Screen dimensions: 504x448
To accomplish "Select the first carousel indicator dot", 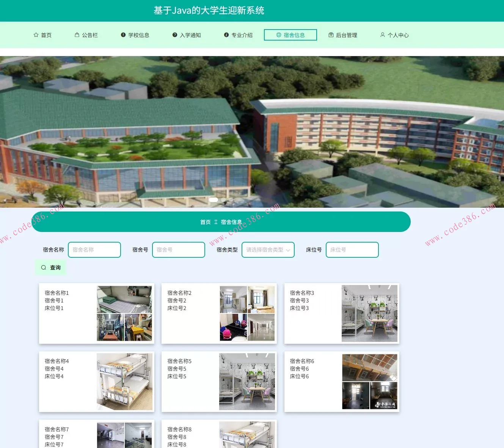I will [x=214, y=200].
